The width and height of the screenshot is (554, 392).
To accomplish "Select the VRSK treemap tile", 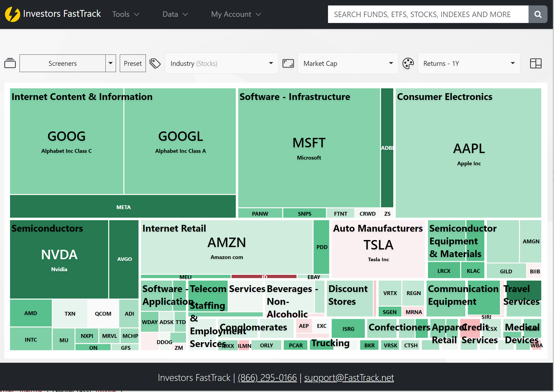I will point(390,345).
